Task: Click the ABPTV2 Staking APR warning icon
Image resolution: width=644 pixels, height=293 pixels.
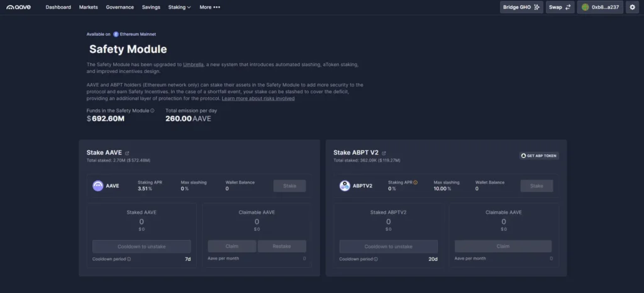Action: 415,182
